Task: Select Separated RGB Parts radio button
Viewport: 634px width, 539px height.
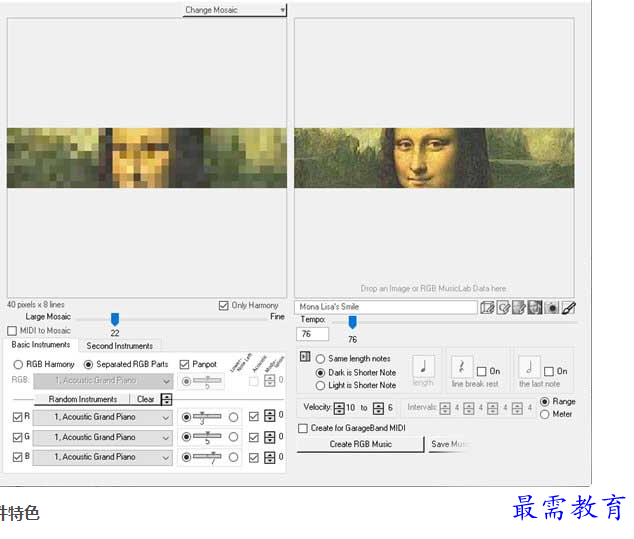Action: point(88,365)
